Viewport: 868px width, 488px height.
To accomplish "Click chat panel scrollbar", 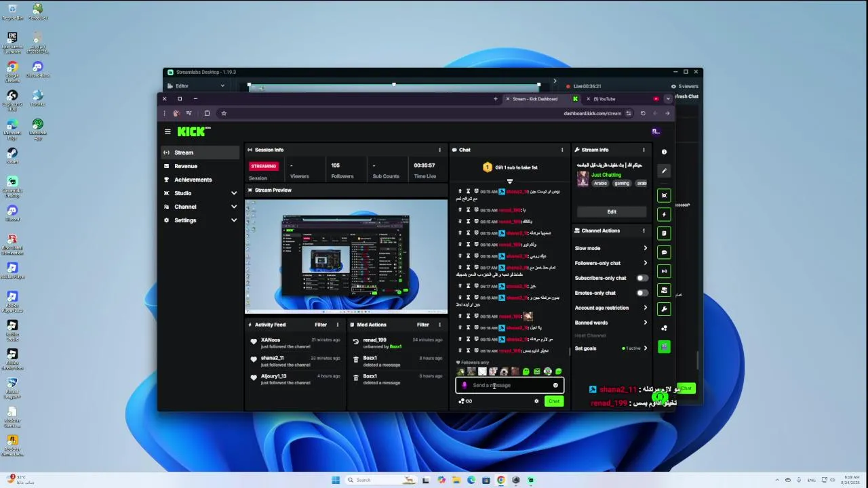I will [569, 351].
